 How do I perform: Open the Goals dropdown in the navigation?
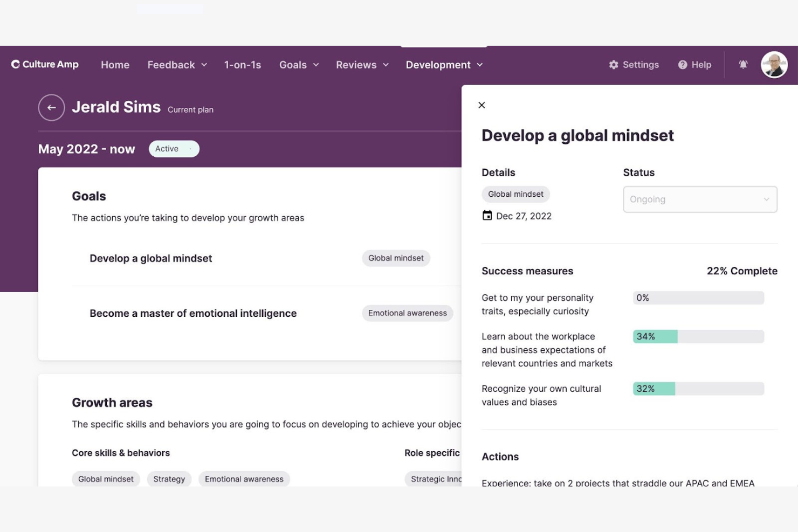click(x=299, y=65)
